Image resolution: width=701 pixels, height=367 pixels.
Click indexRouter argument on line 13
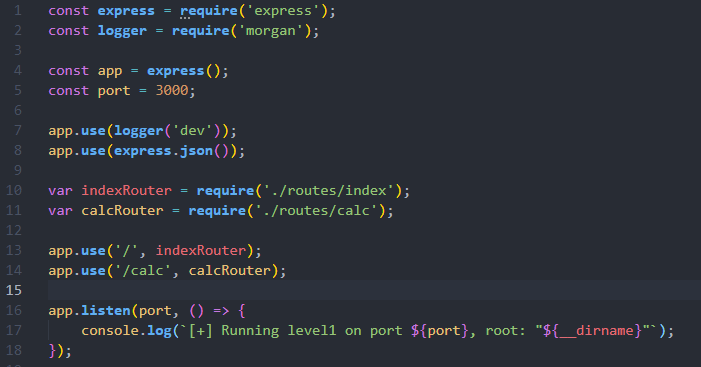(x=201, y=250)
